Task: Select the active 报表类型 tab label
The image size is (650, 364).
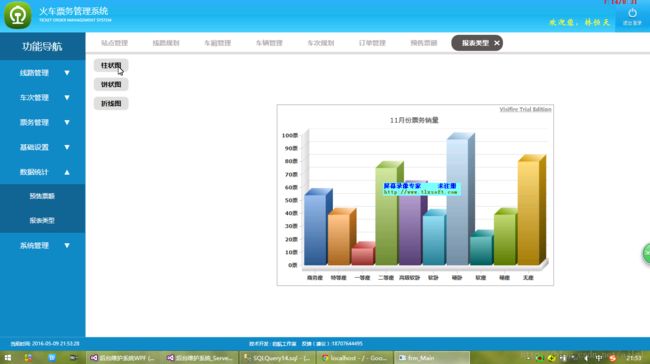Action: pos(475,43)
